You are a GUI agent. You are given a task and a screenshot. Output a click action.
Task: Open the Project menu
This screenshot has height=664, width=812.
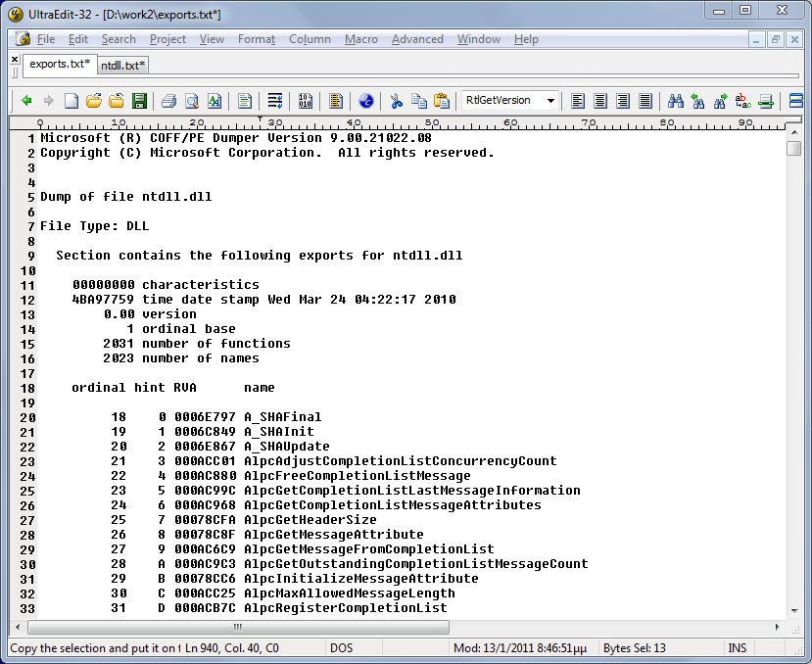pyautogui.click(x=167, y=39)
